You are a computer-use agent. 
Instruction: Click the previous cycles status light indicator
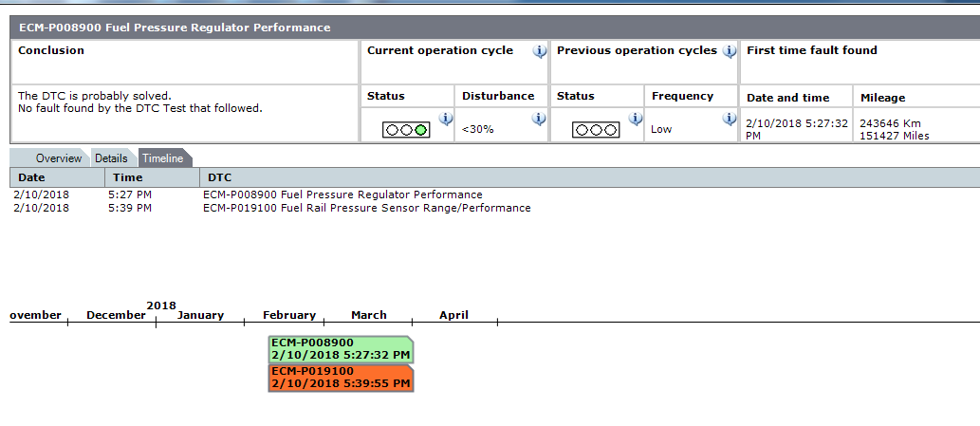tap(595, 130)
